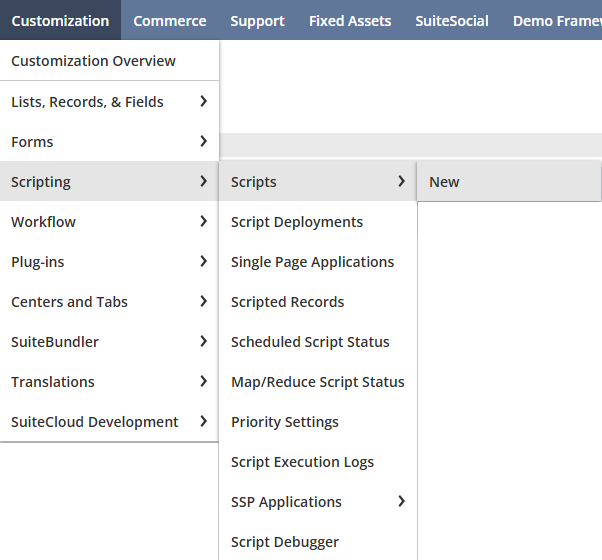
Task: Expand the Scripts submenu chevron
Action: (x=402, y=181)
